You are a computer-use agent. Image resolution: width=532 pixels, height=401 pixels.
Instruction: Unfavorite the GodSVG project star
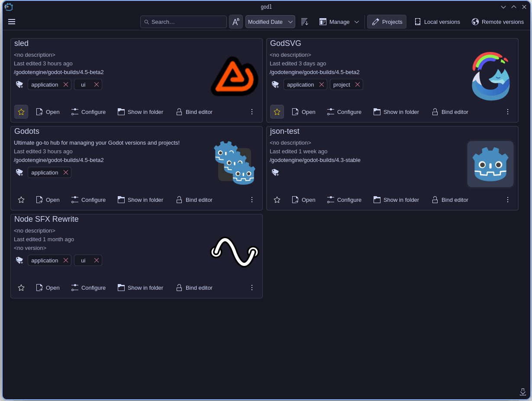277,112
